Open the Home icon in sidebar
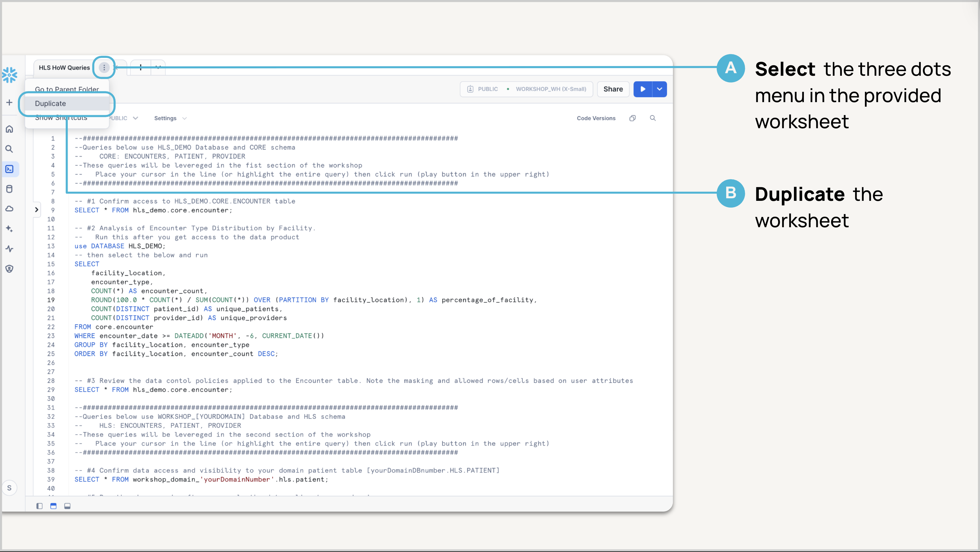Screen dimensions: 980x552 (10, 129)
